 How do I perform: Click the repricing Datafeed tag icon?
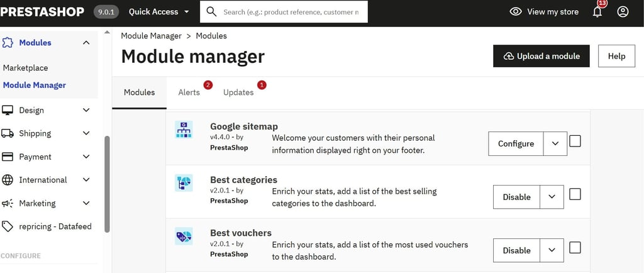(x=8, y=226)
